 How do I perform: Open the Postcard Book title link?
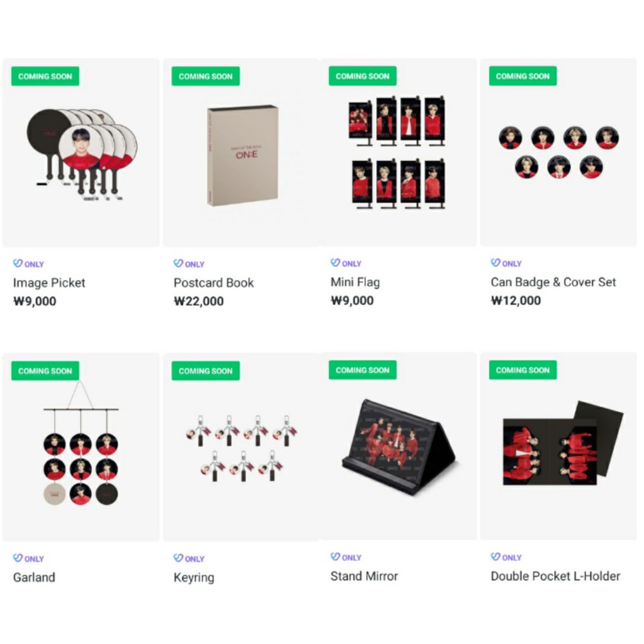214,283
